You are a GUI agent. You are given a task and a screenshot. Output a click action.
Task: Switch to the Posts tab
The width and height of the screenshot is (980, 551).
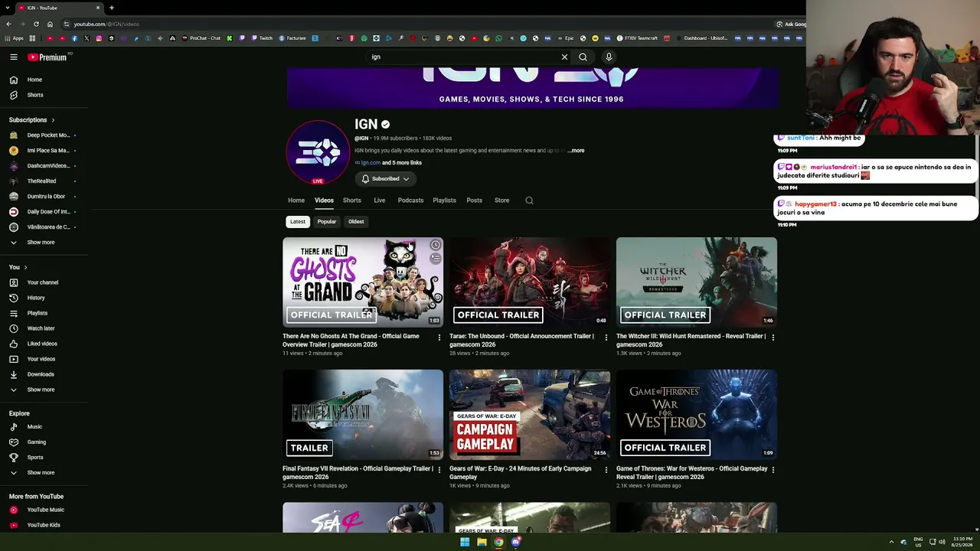[475, 201]
